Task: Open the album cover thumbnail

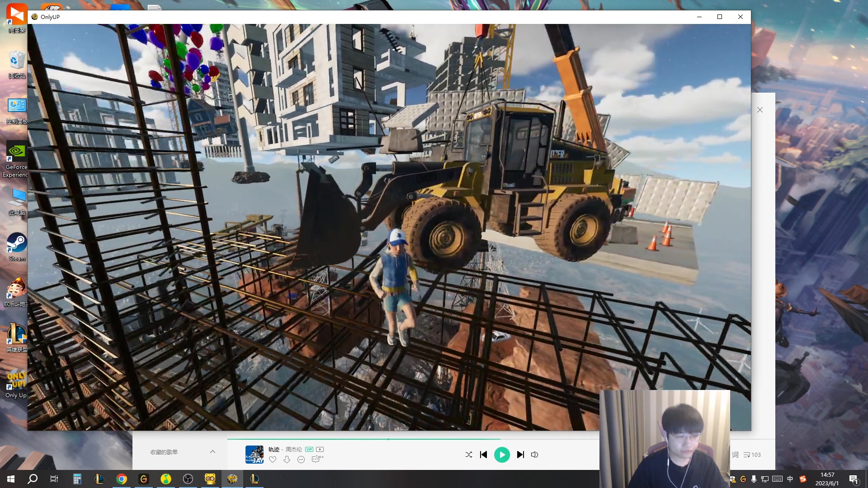Action: coord(254,455)
